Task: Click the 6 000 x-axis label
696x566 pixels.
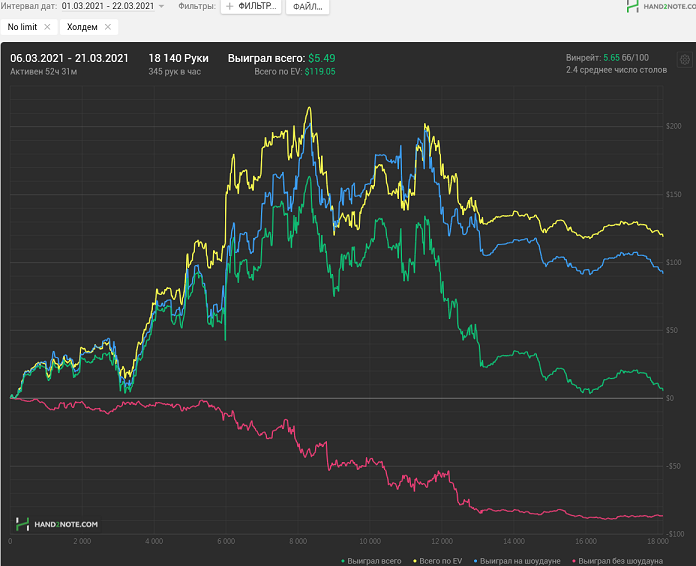Action: (226, 541)
